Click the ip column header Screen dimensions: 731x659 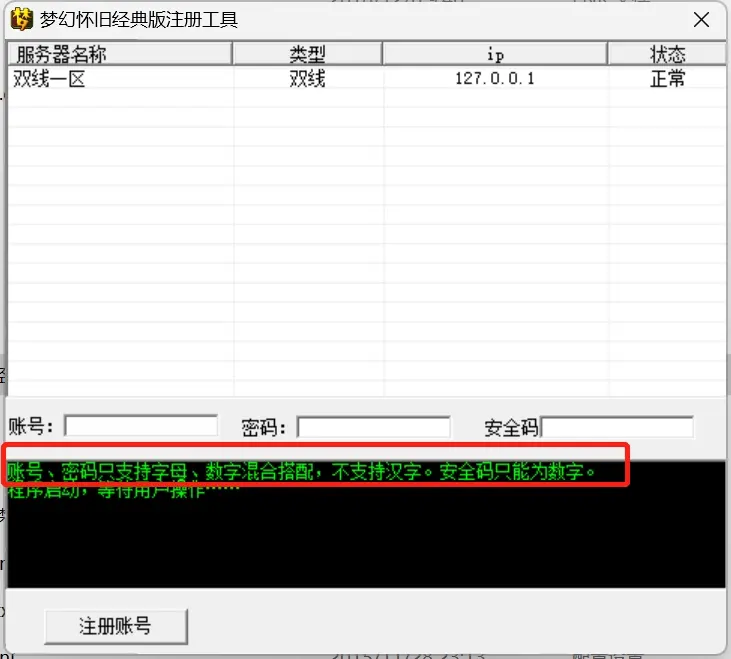coord(495,54)
